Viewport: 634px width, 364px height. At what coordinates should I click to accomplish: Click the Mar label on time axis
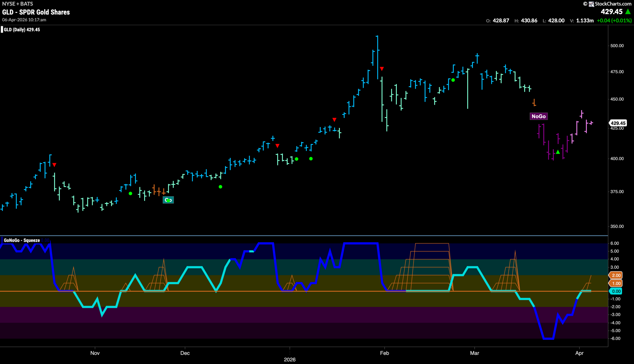coord(474,353)
